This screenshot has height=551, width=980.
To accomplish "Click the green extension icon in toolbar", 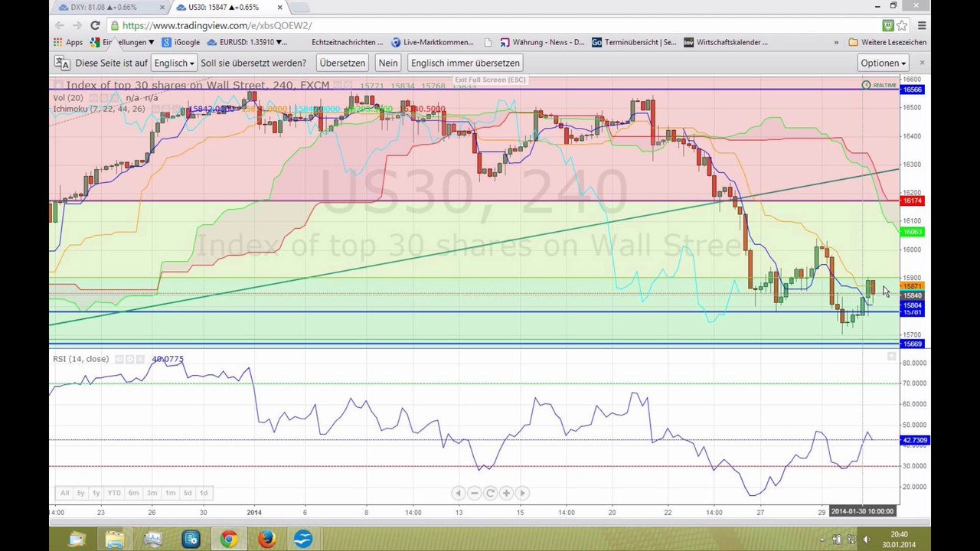I will pos(887,25).
